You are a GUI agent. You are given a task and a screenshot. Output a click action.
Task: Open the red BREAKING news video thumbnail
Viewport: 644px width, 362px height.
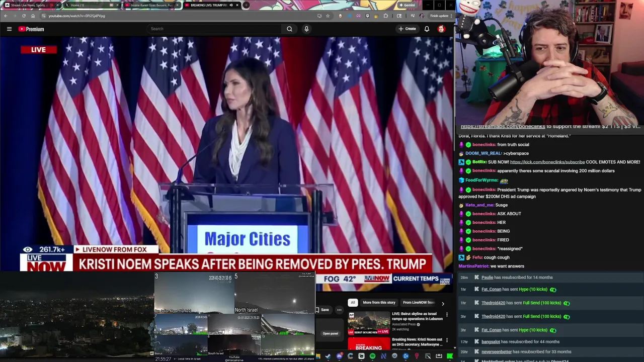coord(369,343)
